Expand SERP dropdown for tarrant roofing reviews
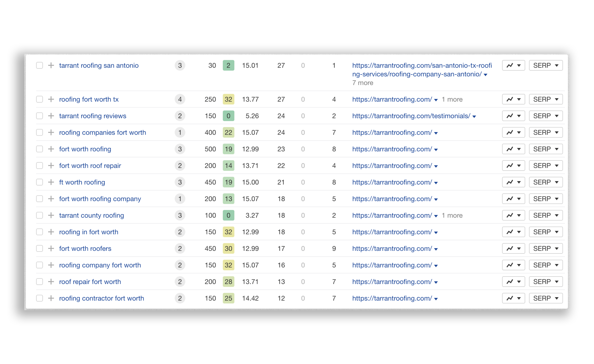The image size is (594, 364). 546,116
